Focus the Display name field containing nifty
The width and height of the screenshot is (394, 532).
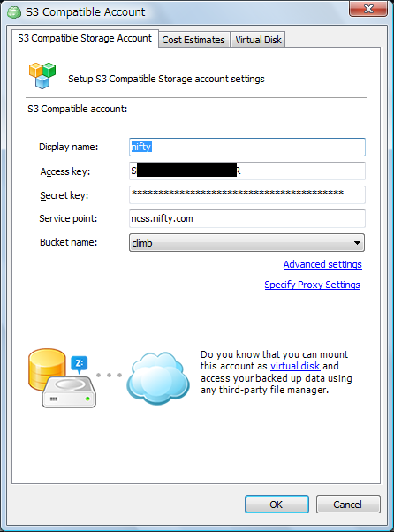coord(247,148)
